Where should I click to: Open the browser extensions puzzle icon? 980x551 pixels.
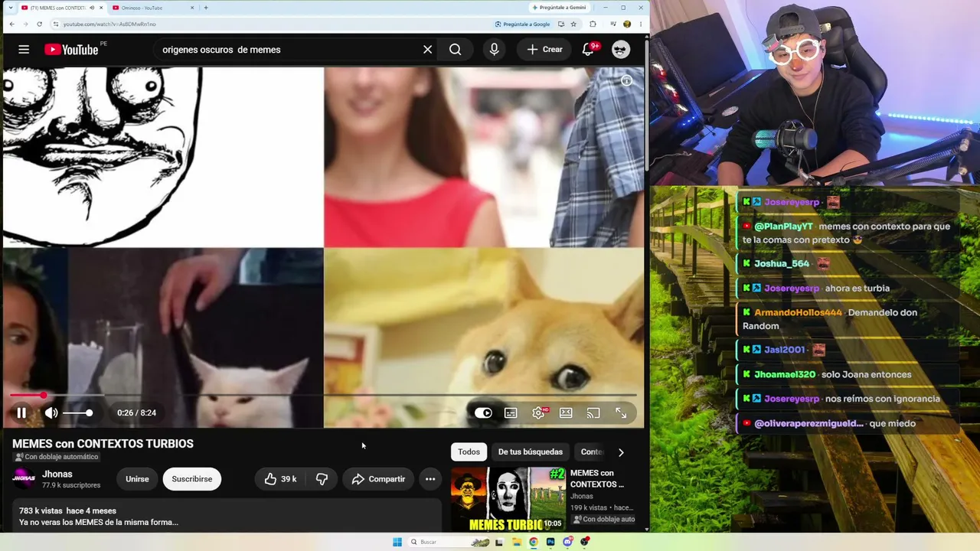(x=593, y=24)
